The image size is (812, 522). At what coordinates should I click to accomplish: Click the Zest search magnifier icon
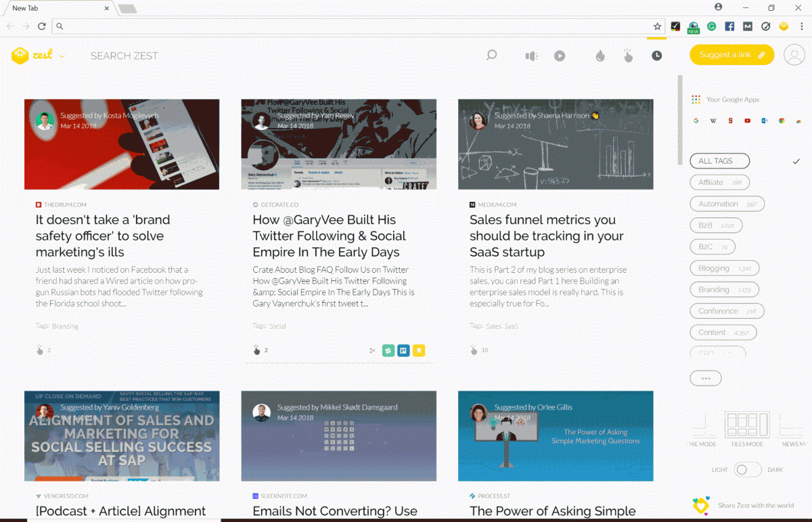492,56
